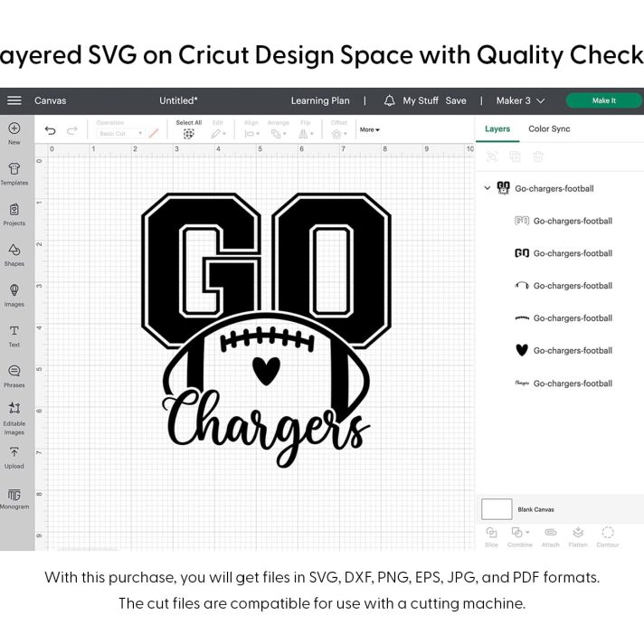Click the pen color swatch by Operation
644x644 pixels.
[154, 134]
